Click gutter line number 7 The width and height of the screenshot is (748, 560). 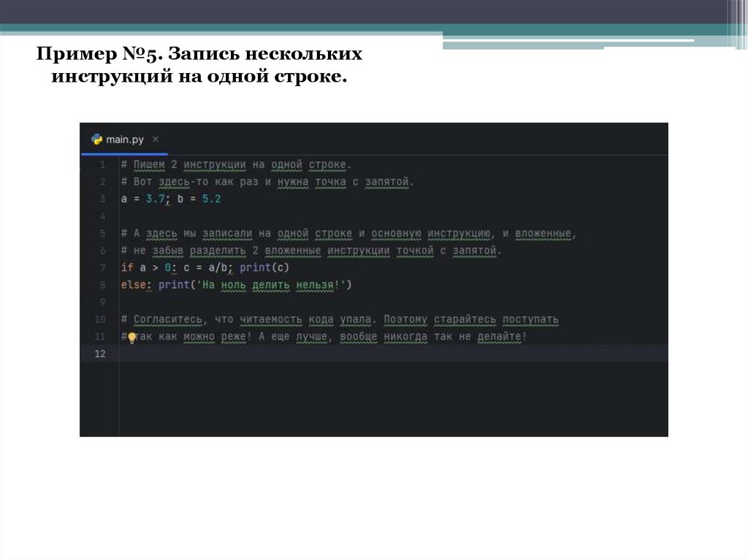click(102, 268)
